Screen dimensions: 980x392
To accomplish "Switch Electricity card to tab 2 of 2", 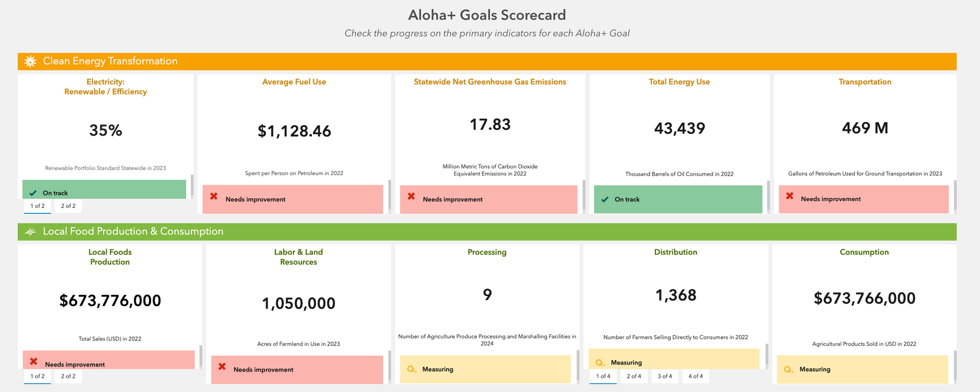I will (x=68, y=206).
